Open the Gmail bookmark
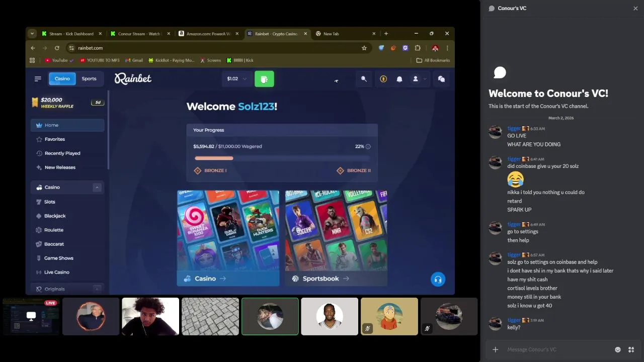The width and height of the screenshot is (644, 362). coord(134,60)
